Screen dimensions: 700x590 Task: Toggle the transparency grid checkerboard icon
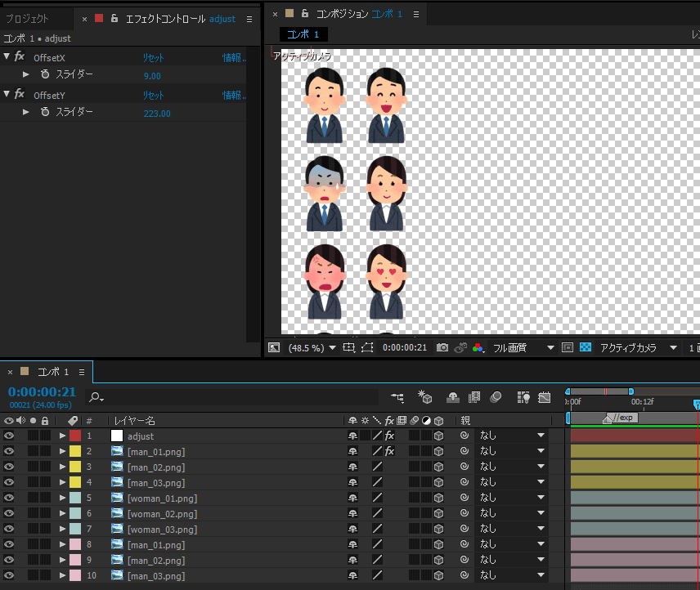(x=586, y=347)
